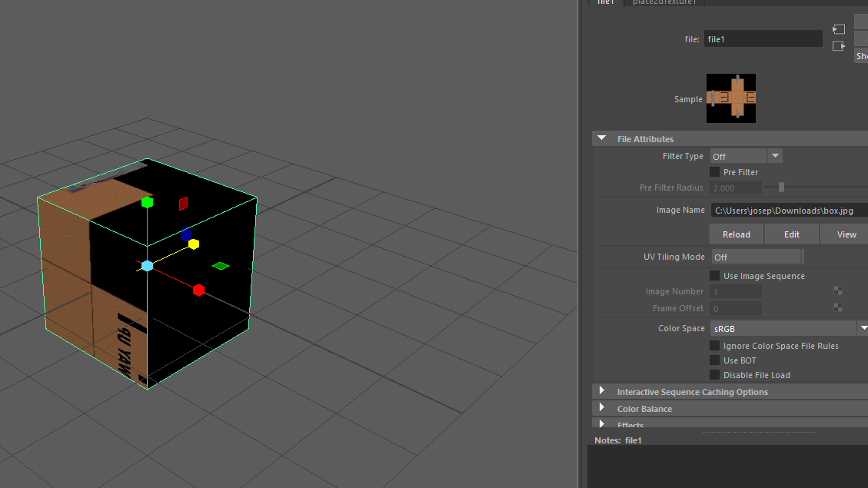Select the file1 tab

[x=606, y=2]
